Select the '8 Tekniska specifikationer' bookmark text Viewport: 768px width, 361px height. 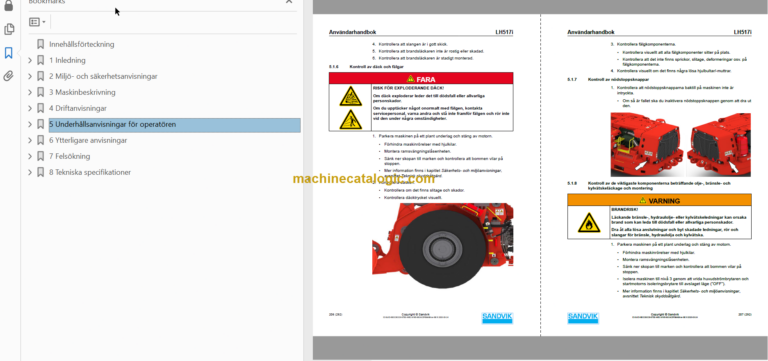click(x=90, y=172)
